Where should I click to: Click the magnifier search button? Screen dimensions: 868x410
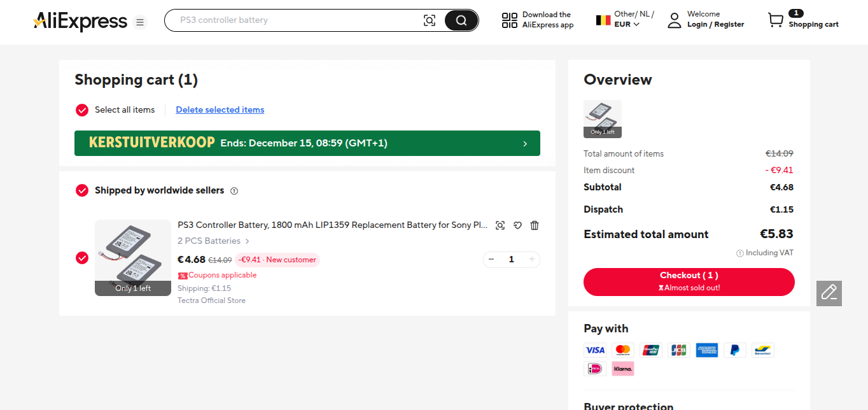pos(461,20)
